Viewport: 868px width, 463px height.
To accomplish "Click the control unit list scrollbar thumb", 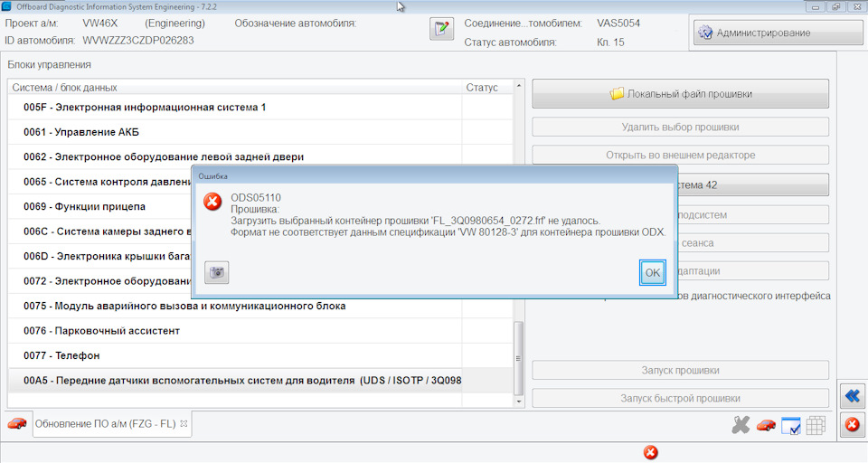I will coord(519,358).
